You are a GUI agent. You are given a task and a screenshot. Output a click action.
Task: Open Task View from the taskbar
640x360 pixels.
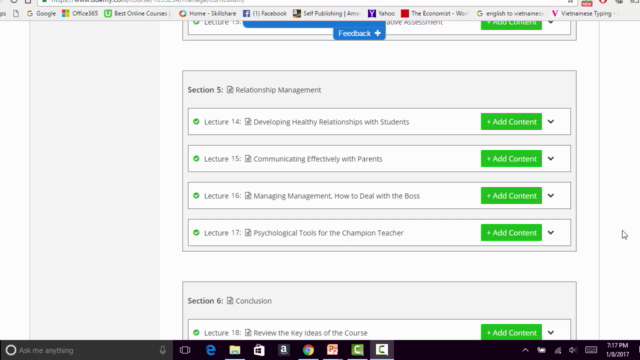[185, 350]
